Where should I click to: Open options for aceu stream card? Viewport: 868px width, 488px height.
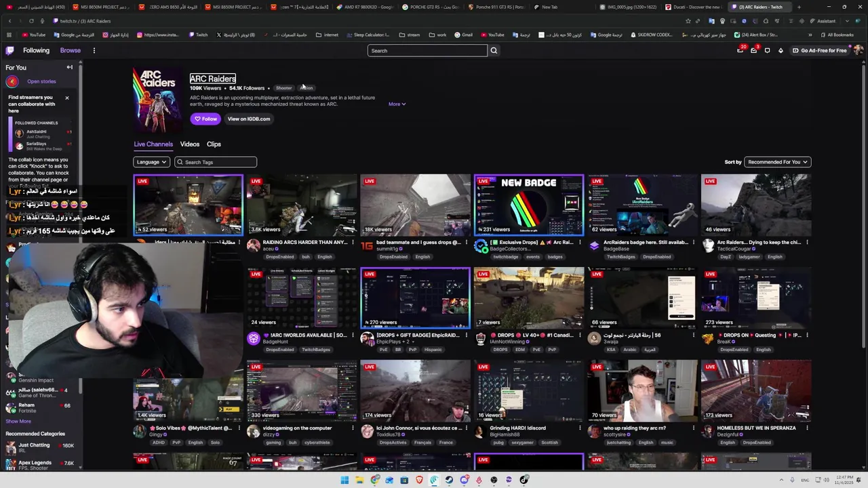point(353,242)
